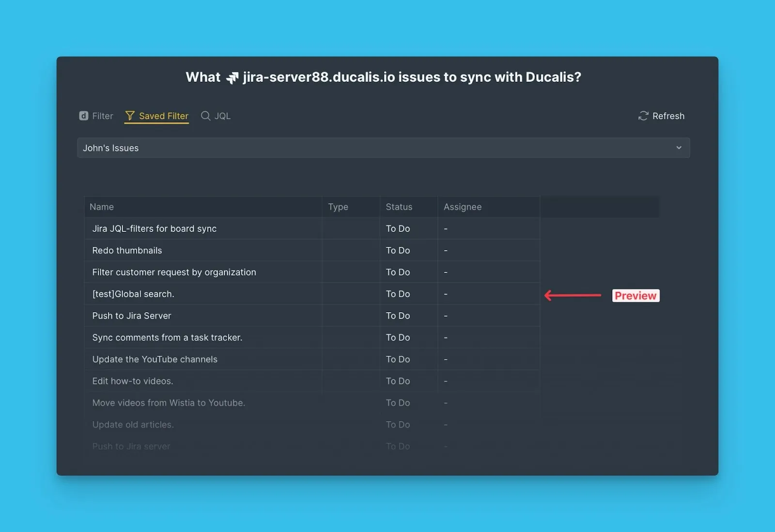Click the Assignee column header
This screenshot has width=775, height=532.
pyautogui.click(x=462, y=207)
